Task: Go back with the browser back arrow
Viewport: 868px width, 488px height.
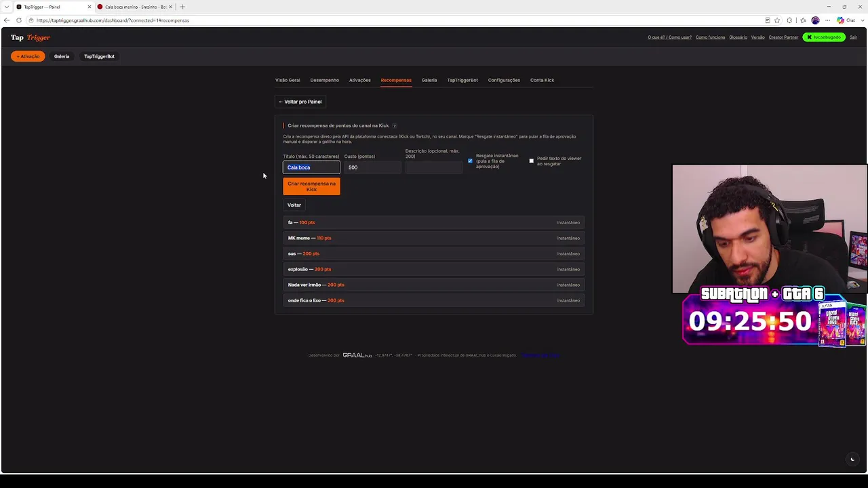Action: 7,20
